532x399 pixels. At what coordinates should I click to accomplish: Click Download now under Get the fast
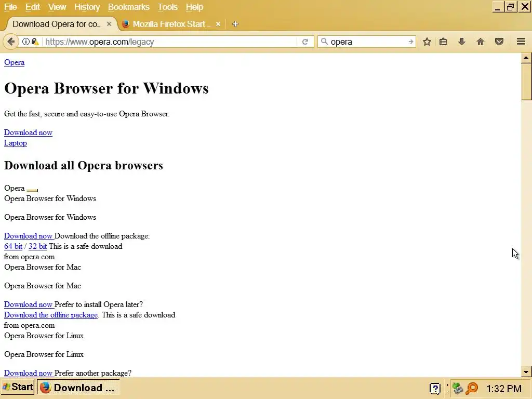point(28,132)
